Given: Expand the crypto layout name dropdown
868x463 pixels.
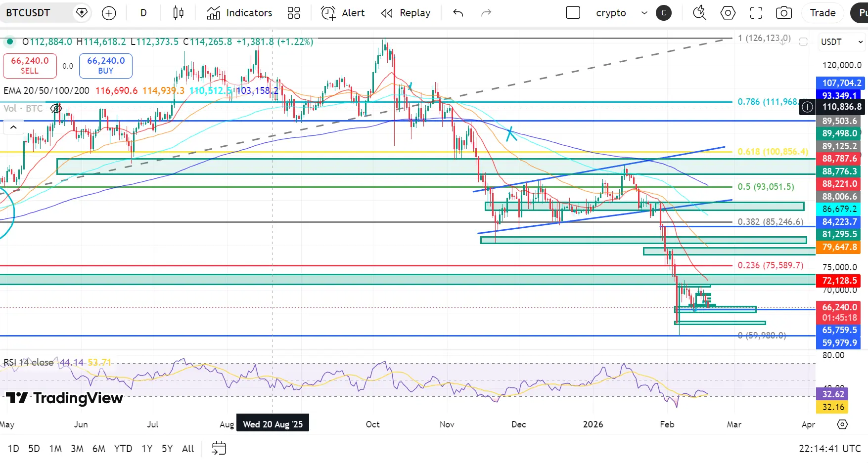Looking at the screenshot, I should coord(644,13).
